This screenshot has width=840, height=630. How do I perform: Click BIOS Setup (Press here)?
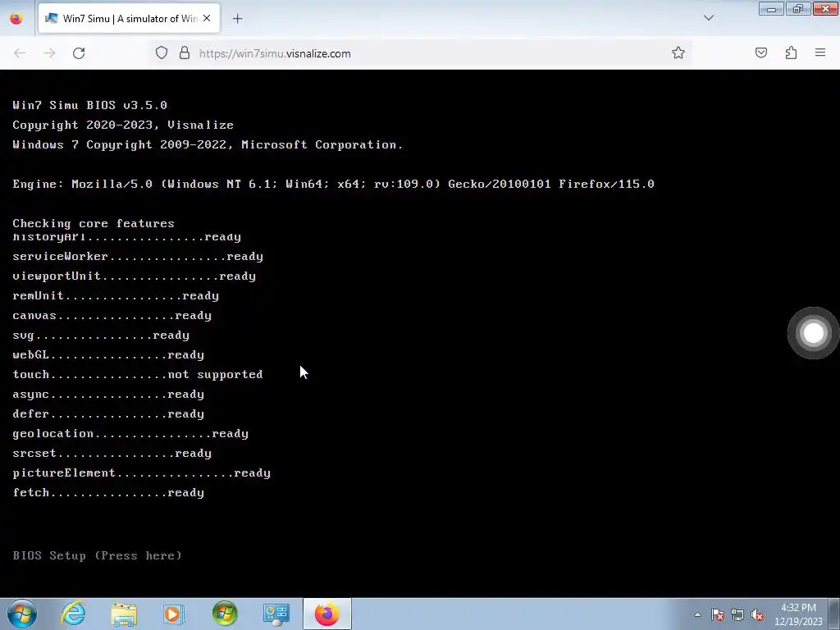pyautogui.click(x=97, y=555)
